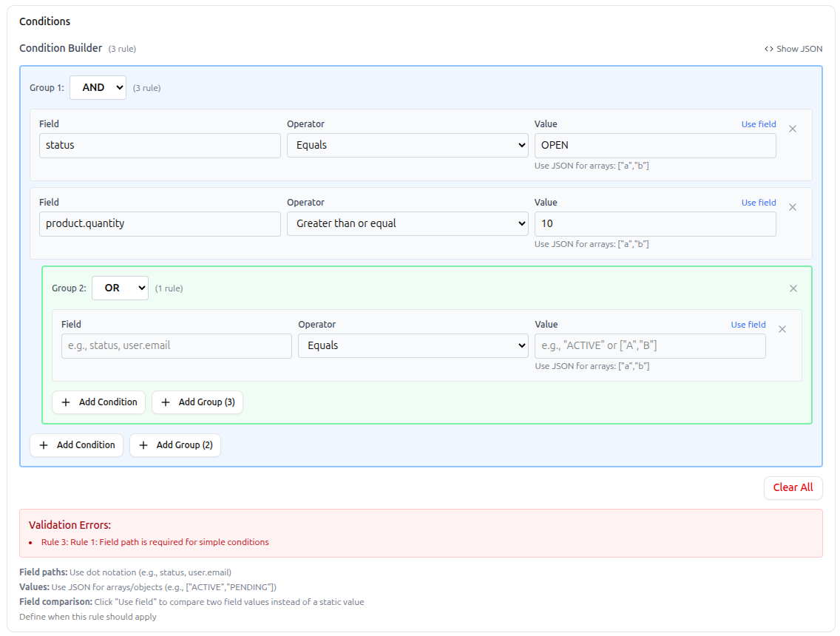
Task: Change the Group 2 OR logic dropdown
Action: click(x=120, y=288)
